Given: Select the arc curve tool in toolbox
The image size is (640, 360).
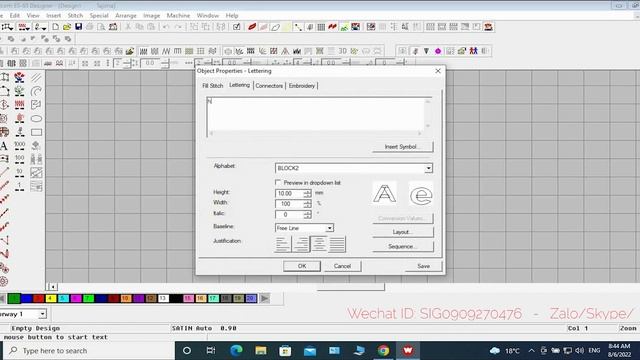Looking at the screenshot, I should (x=36, y=91).
